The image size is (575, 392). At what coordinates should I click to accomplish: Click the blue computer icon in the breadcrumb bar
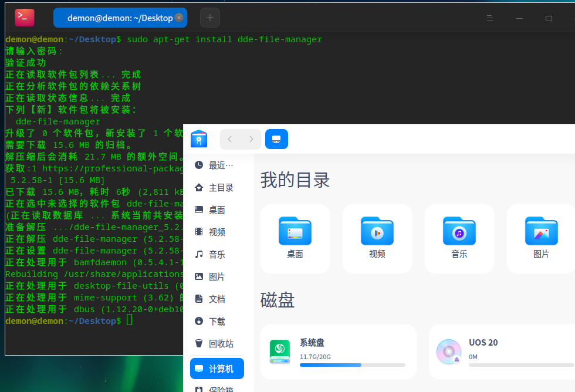click(x=276, y=139)
